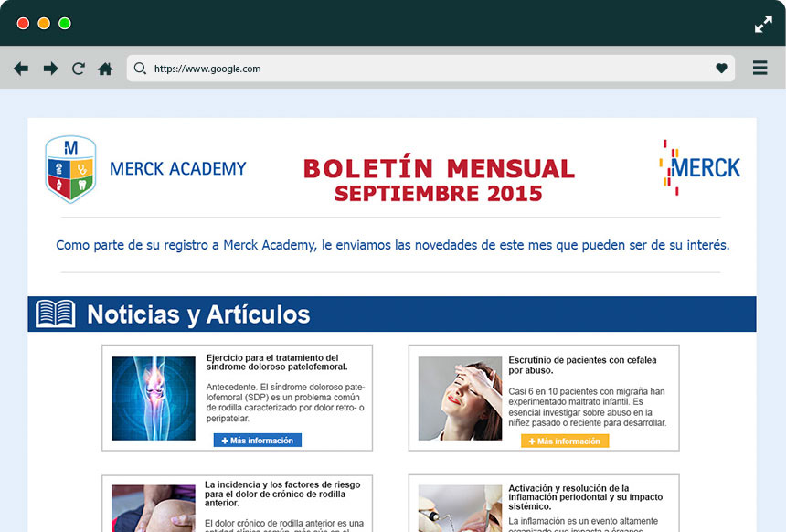Click the SEPTIEMBRE 2015 subheading
The height and width of the screenshot is (532, 786).
(x=439, y=194)
